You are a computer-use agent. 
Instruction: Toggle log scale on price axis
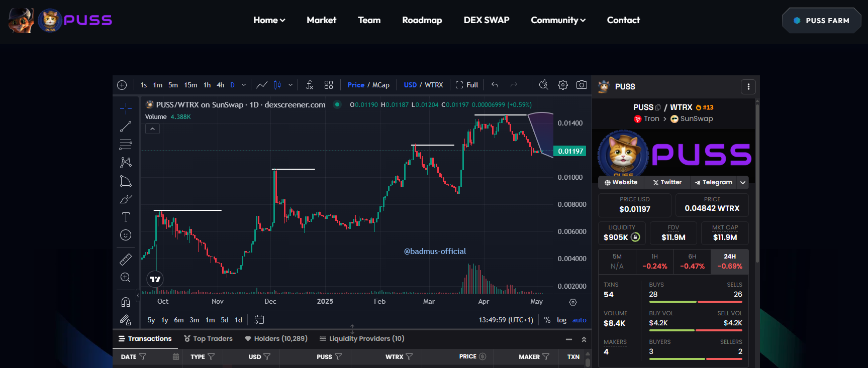(562, 320)
